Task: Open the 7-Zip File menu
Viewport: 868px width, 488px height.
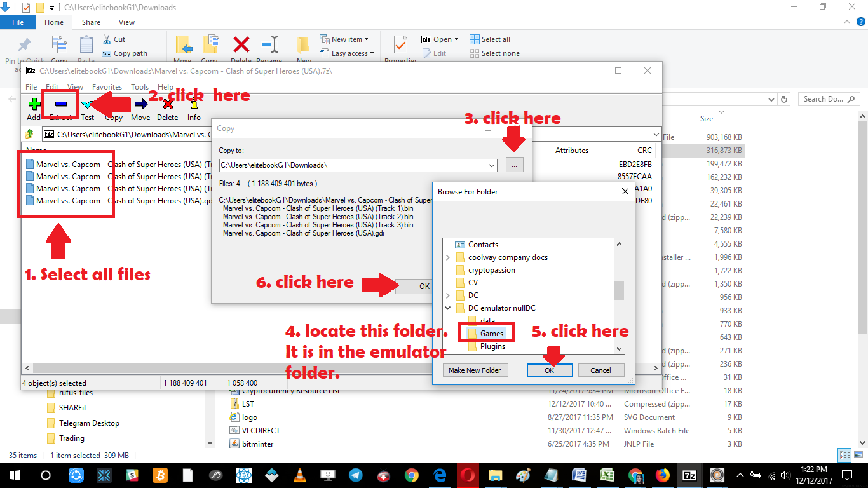Action: click(x=31, y=87)
